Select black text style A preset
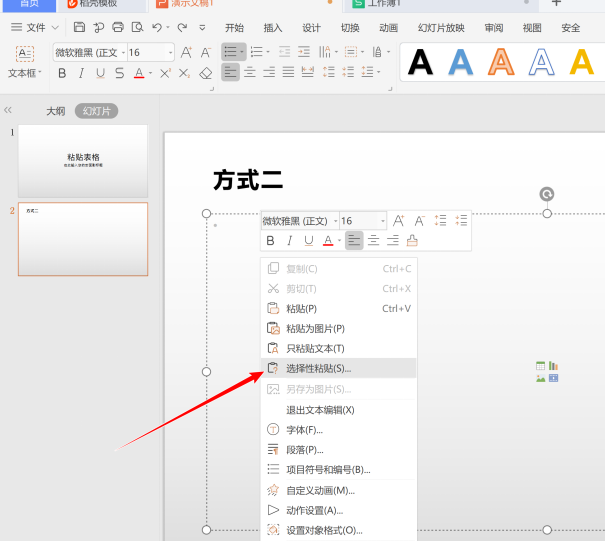Screen dimensions: 605x541 pos(420,62)
